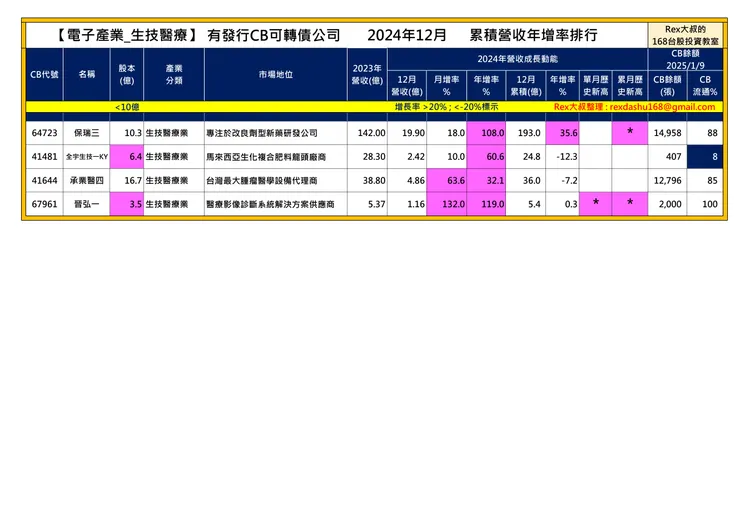The width and height of the screenshot is (740, 523).
Task: Click the rexdashu168@gmail.com email text
Action: [x=662, y=107]
